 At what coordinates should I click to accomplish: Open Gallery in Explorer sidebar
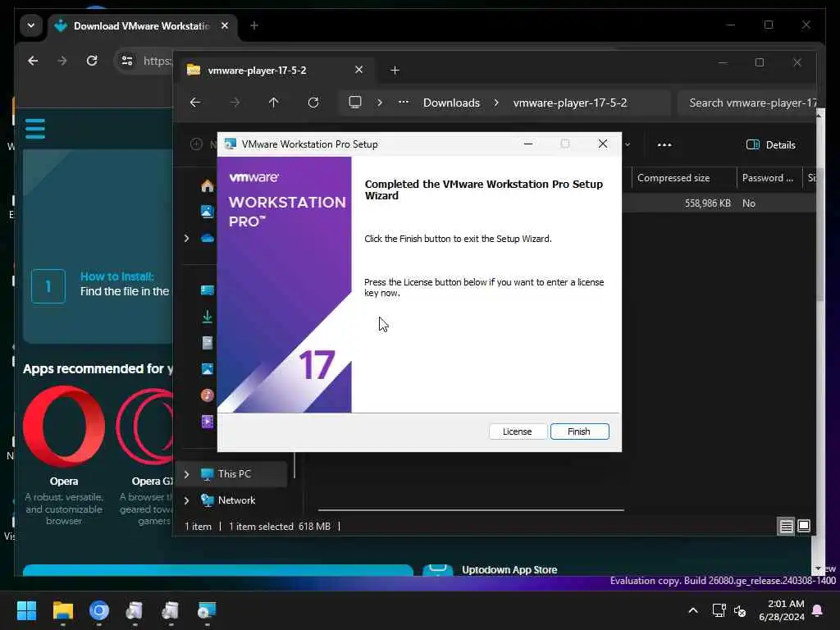pyautogui.click(x=208, y=212)
